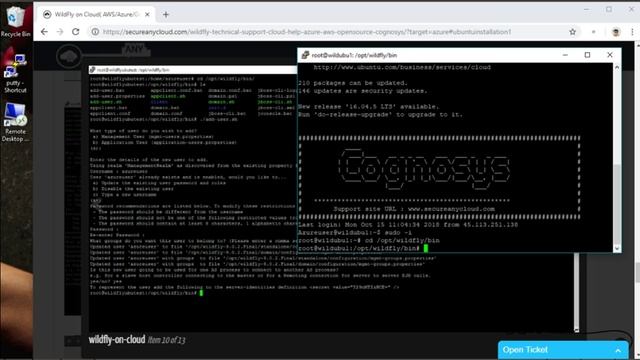Click 'Support site URL : www.secureanycloud.com' text

point(414,209)
